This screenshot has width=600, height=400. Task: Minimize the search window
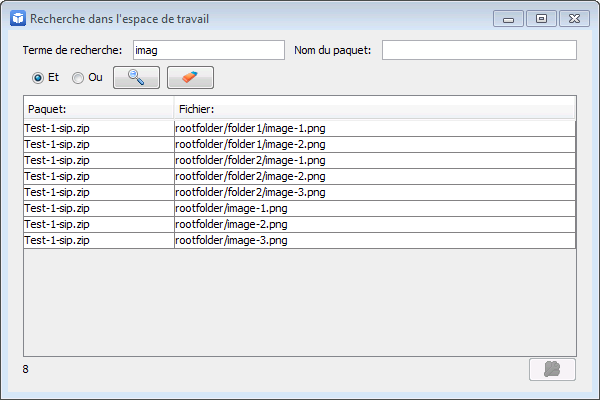pos(509,18)
